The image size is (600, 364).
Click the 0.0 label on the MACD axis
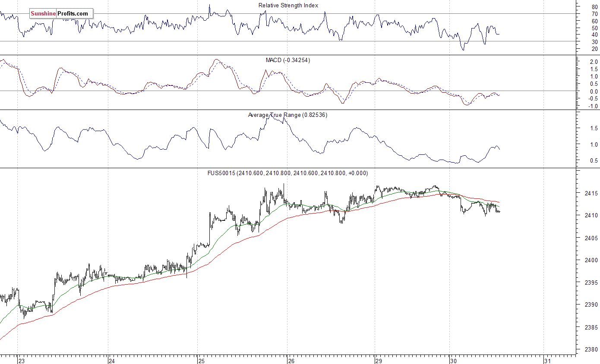tap(594, 91)
